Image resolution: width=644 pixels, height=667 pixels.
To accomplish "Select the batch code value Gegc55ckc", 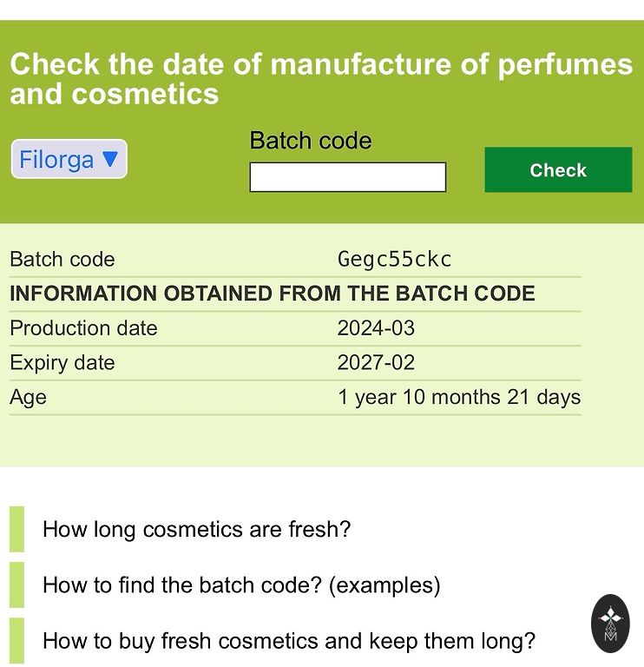I will 394,260.
